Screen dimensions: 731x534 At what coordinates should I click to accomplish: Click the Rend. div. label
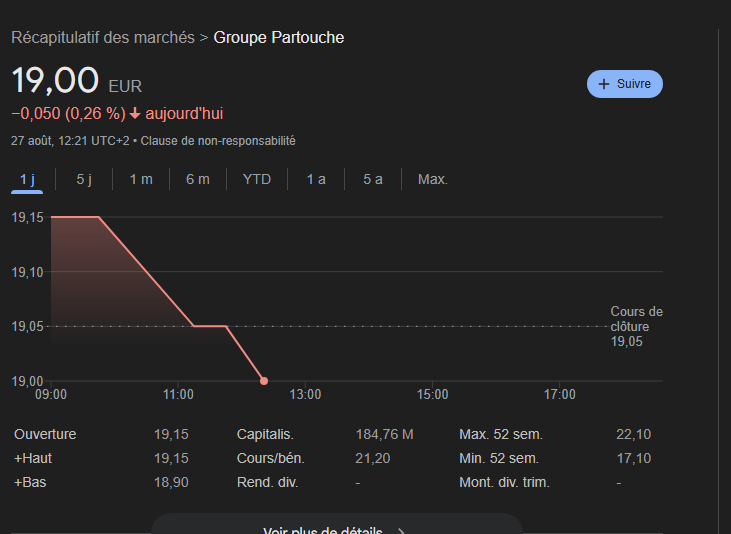point(268,482)
